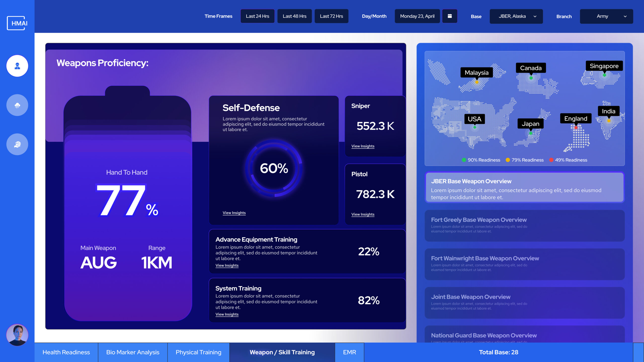The width and height of the screenshot is (644, 362).
Task: Click View Insights under System Training
Action: pyautogui.click(x=227, y=314)
